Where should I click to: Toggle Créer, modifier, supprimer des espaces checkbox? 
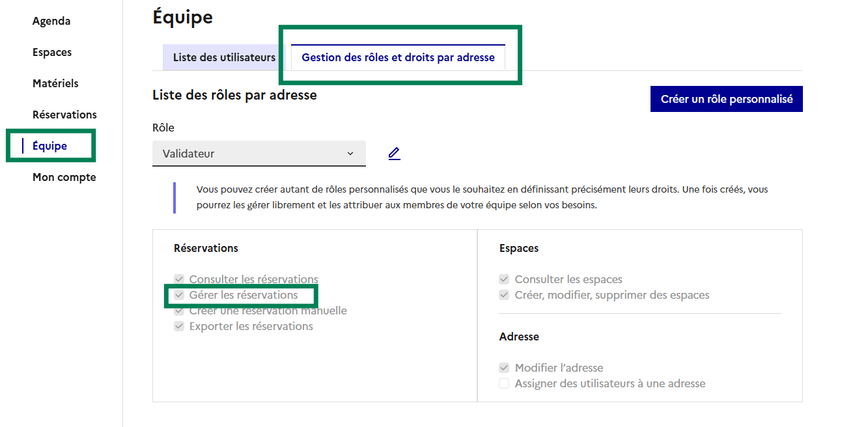coord(504,295)
